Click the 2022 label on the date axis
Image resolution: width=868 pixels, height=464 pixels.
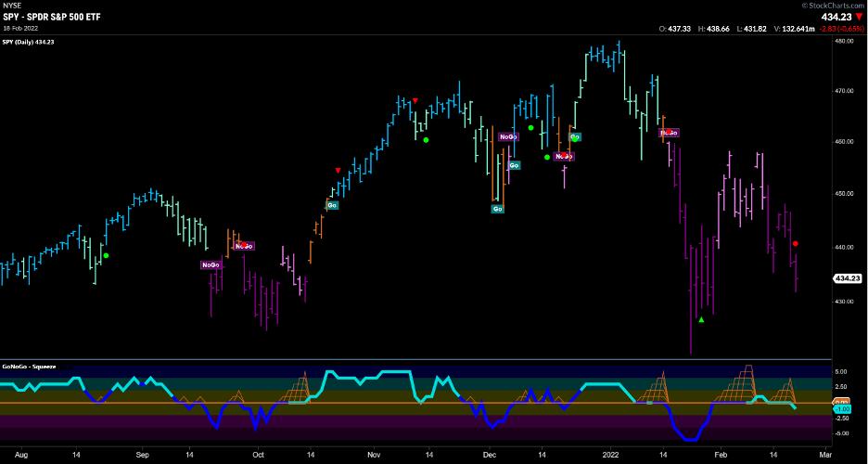click(x=610, y=453)
